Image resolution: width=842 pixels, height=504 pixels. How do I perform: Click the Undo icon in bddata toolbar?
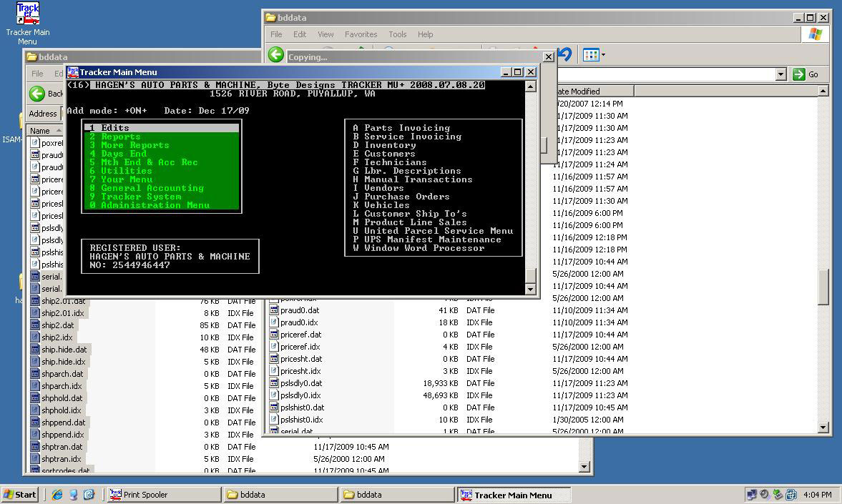[564, 54]
